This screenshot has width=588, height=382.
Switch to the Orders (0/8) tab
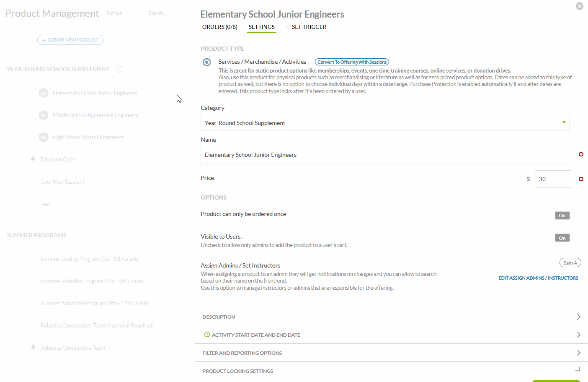[x=219, y=27]
